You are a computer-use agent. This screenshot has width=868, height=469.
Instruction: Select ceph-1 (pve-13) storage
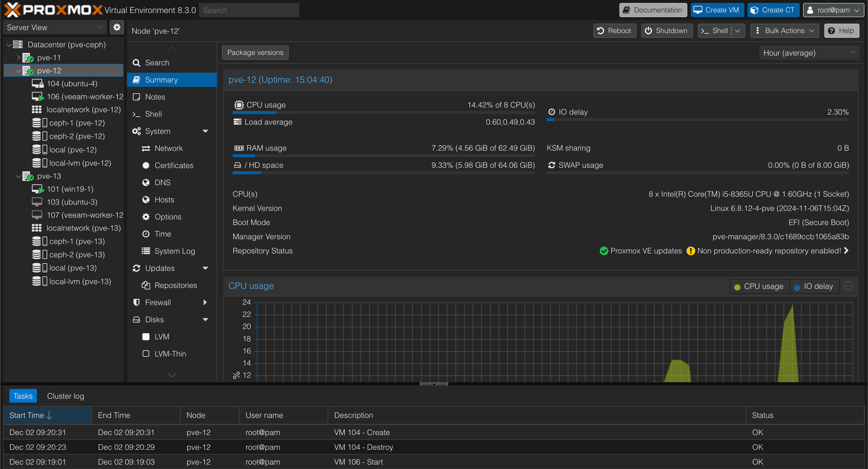pos(68,241)
